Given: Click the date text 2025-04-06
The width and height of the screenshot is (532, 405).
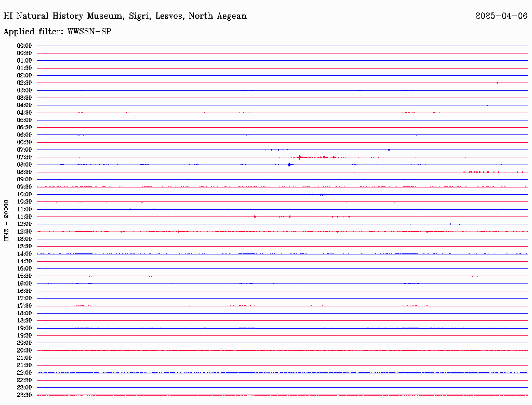Looking at the screenshot, I should (x=501, y=16).
